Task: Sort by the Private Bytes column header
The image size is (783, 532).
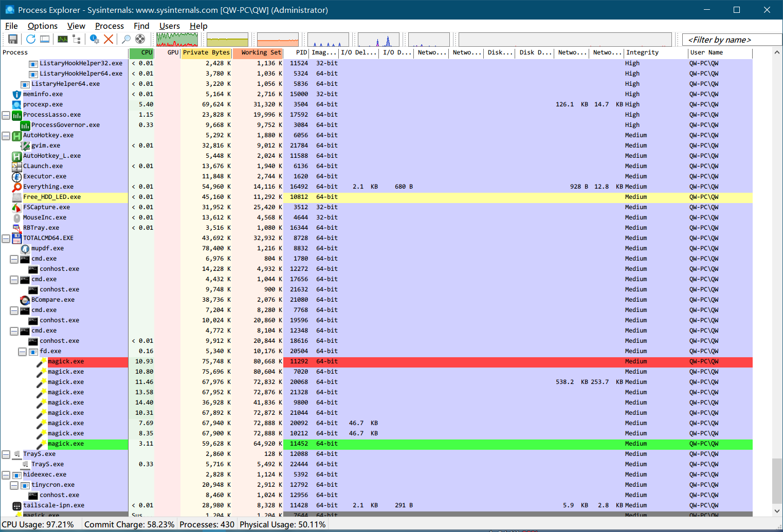Action: click(206, 52)
